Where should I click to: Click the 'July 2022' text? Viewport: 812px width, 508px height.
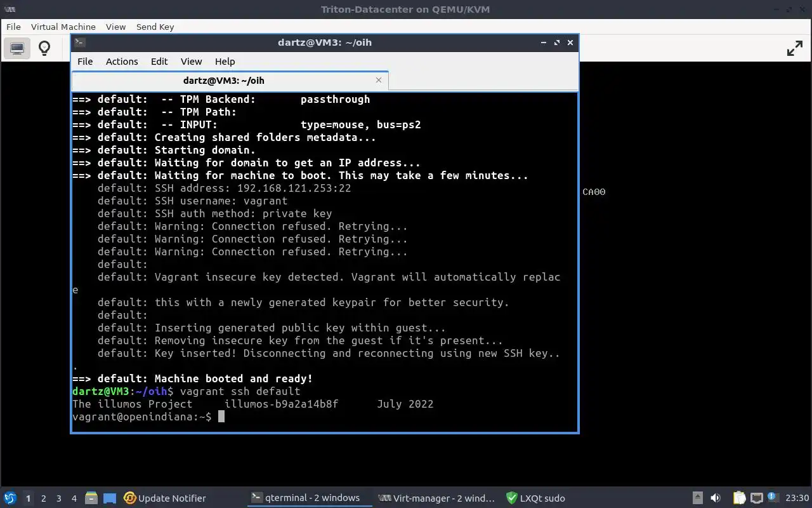click(x=405, y=404)
